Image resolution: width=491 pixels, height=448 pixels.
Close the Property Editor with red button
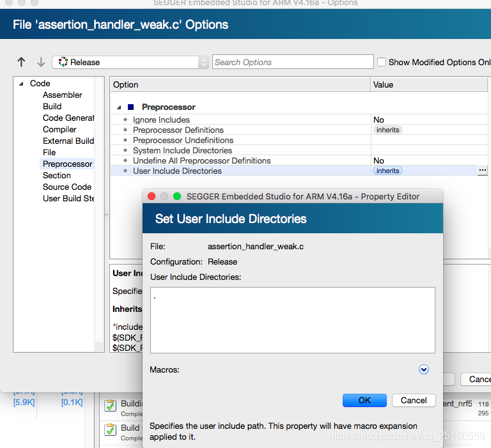point(152,196)
